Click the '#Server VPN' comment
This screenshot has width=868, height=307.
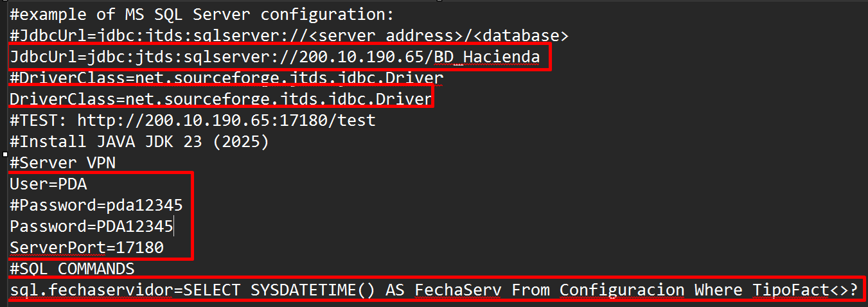[62, 162]
